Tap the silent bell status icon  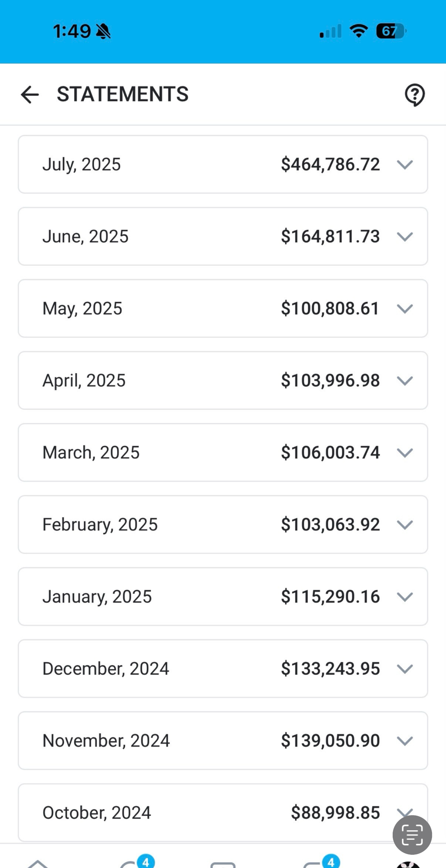[103, 31]
